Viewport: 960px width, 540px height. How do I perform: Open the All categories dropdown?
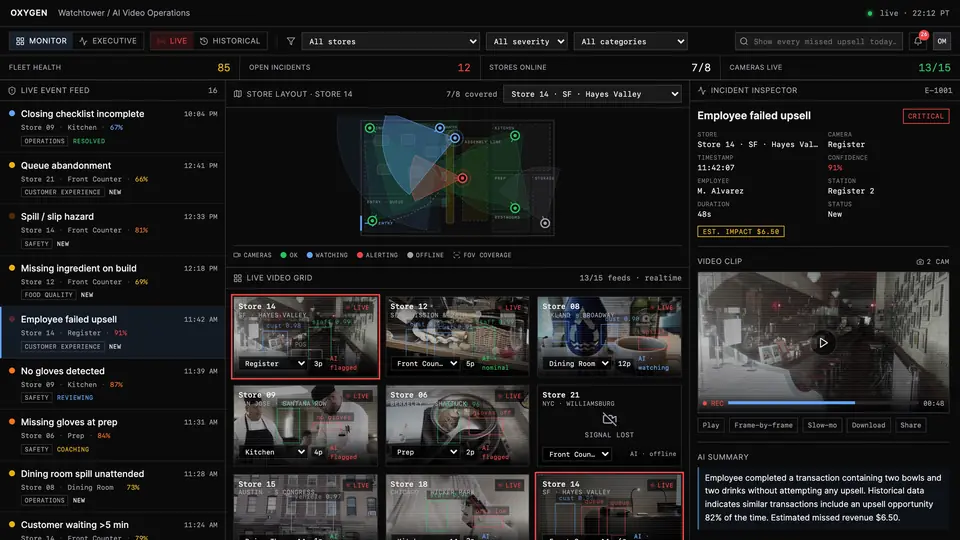[x=630, y=42]
